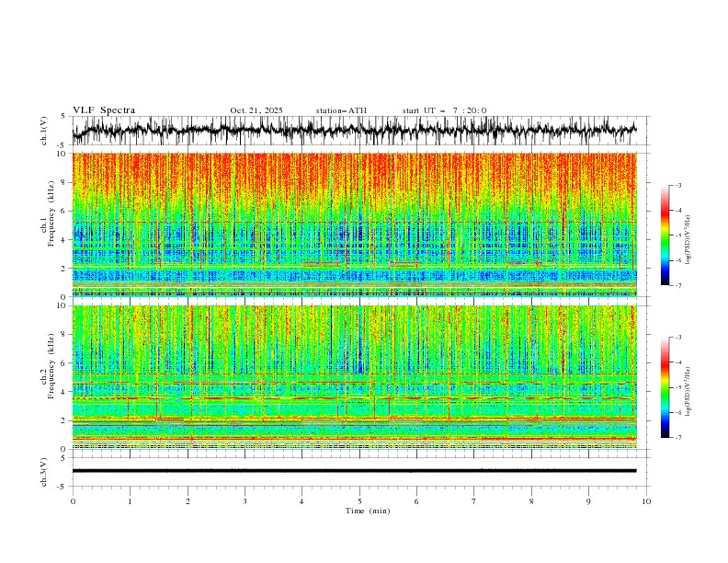Click the "-3" label on ch.2 colorbar
This screenshot has width=728, height=563.
point(678,338)
